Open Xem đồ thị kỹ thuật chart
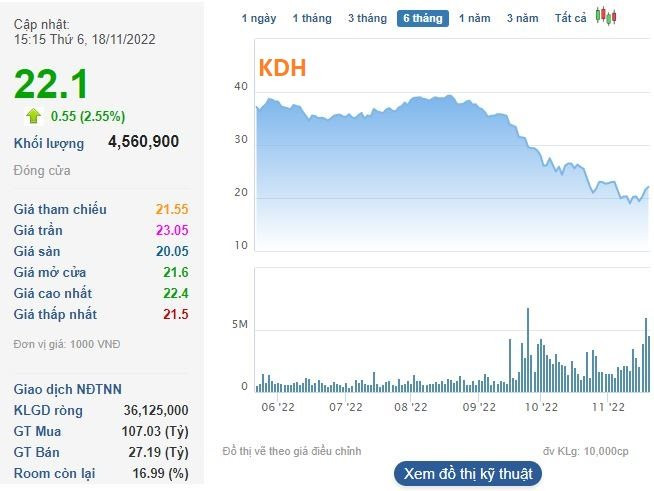 coord(468,474)
